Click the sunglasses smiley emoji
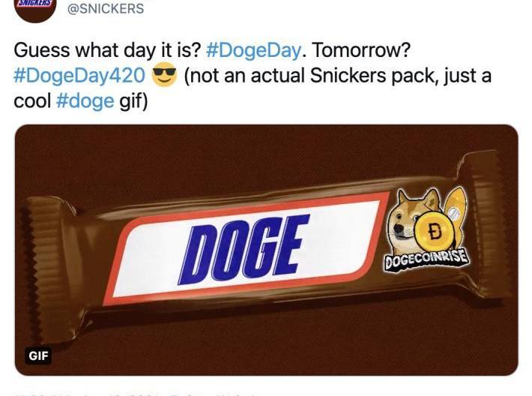 tap(164, 75)
